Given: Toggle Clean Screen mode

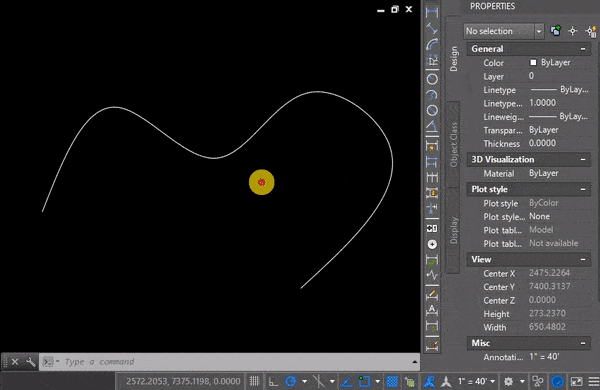Looking at the screenshot, I should click(x=576, y=381).
